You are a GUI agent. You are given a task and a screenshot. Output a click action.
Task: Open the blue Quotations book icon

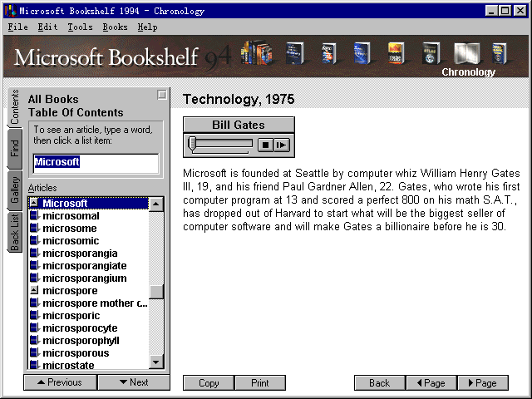pyautogui.click(x=362, y=53)
